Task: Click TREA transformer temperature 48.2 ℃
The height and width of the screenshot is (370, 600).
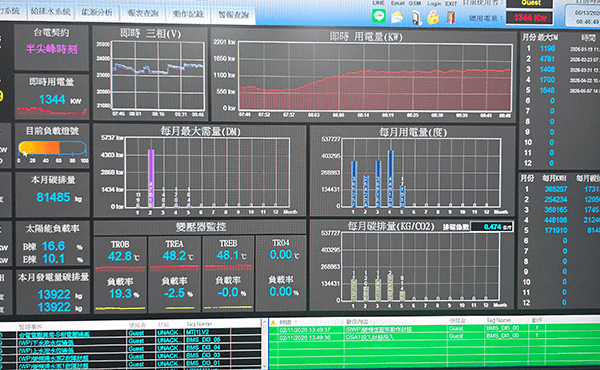Action: pyautogui.click(x=174, y=255)
